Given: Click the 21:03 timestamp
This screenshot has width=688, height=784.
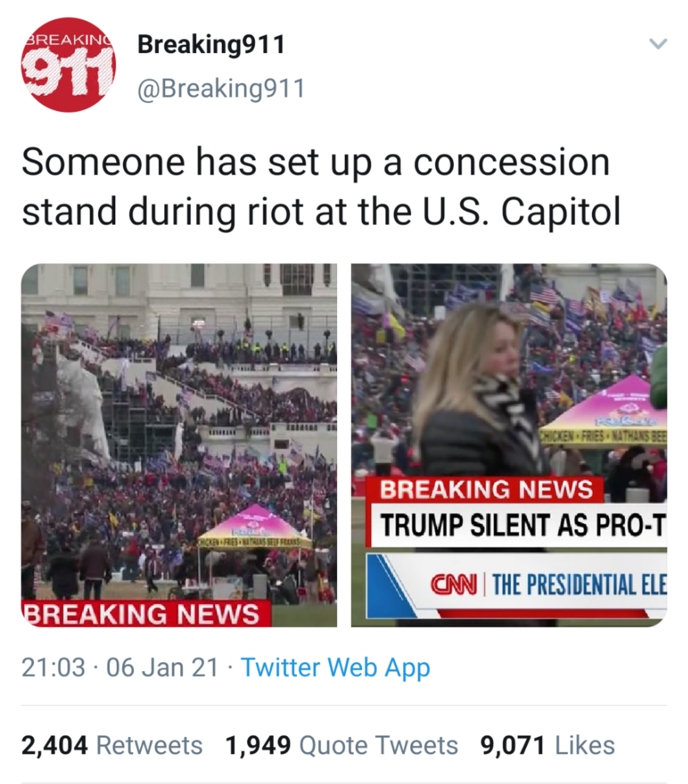Looking at the screenshot, I should [53, 668].
